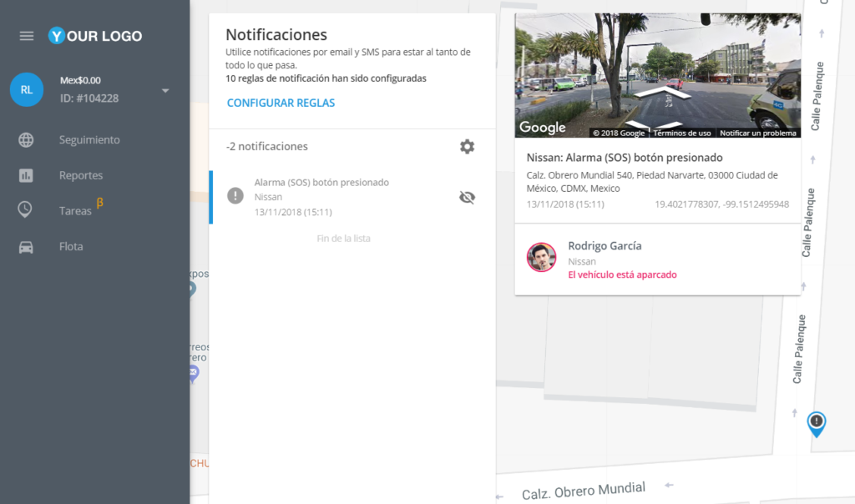Click the Reportes chart icon
This screenshot has width=855, height=504.
26,175
